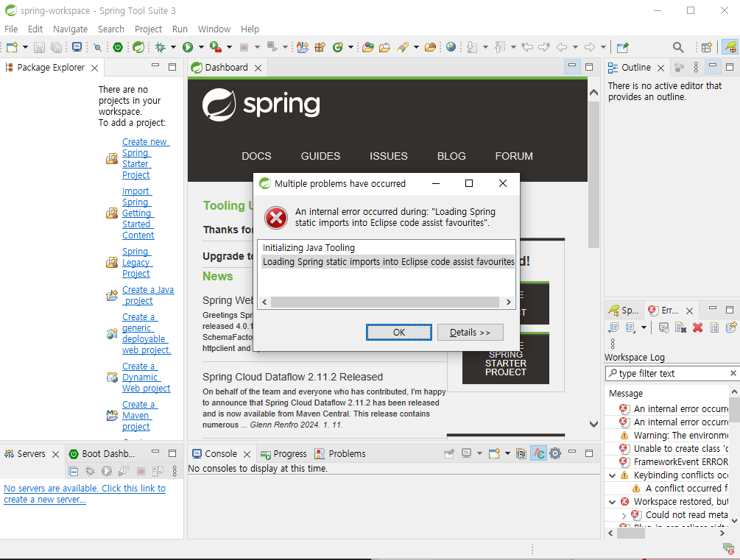Click the Open Type folder icon

click(368, 47)
